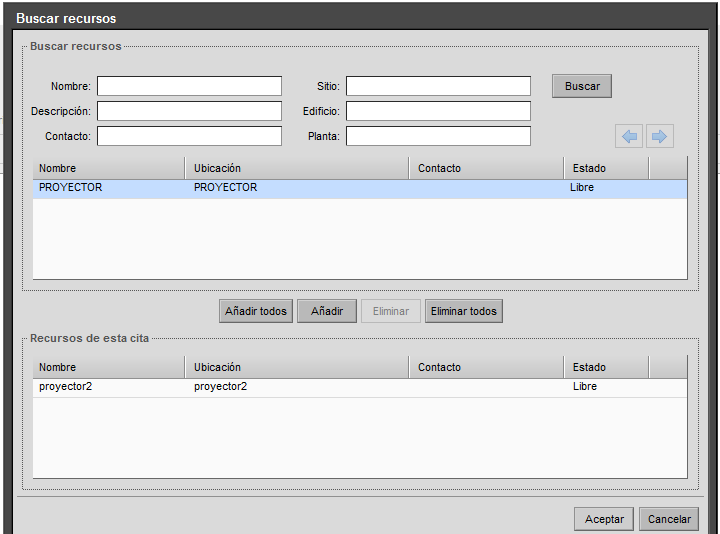Go to previous results page arrow
This screenshot has height=534, width=720.
pos(629,136)
